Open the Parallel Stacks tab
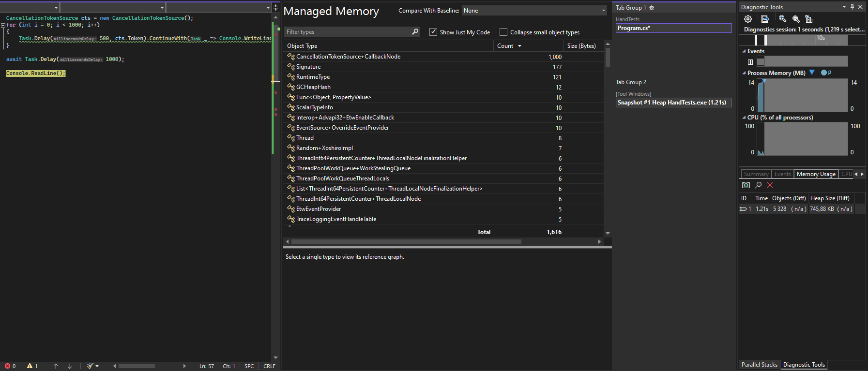The width and height of the screenshot is (868, 371). click(x=759, y=365)
